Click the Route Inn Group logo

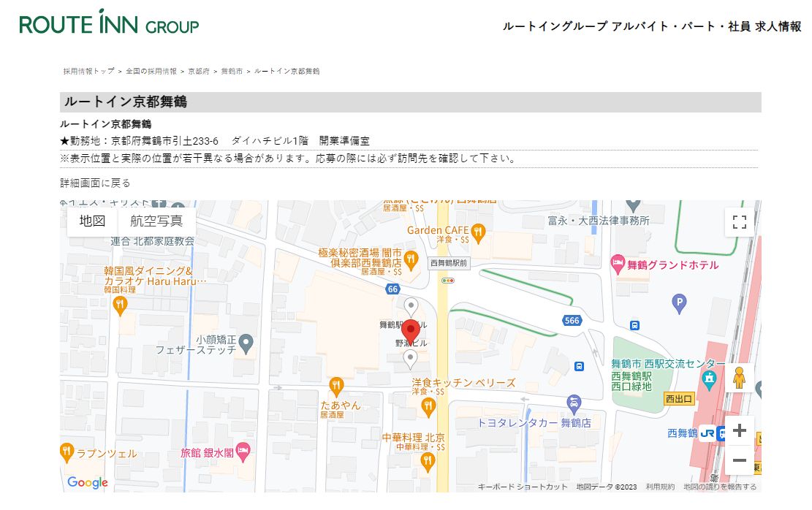pos(109,22)
